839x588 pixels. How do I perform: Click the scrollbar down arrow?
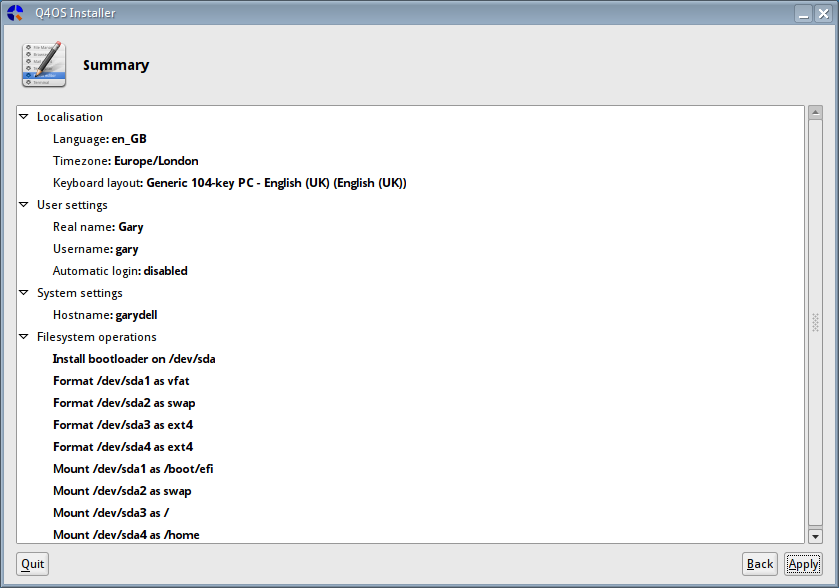tap(815, 536)
